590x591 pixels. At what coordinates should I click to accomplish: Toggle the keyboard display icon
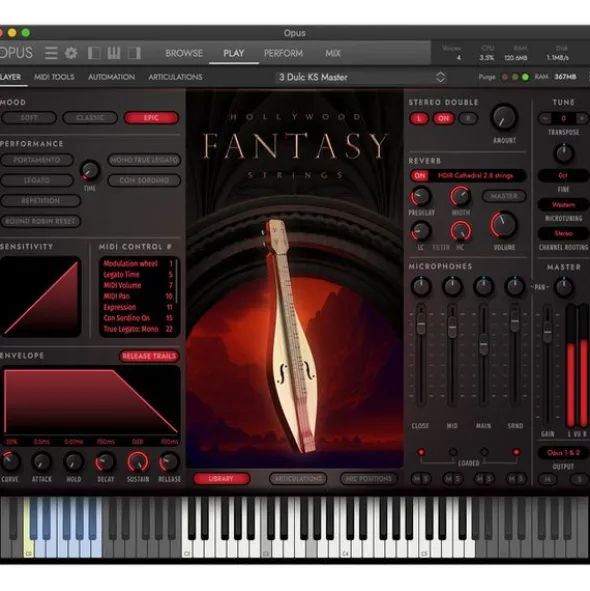point(114,53)
